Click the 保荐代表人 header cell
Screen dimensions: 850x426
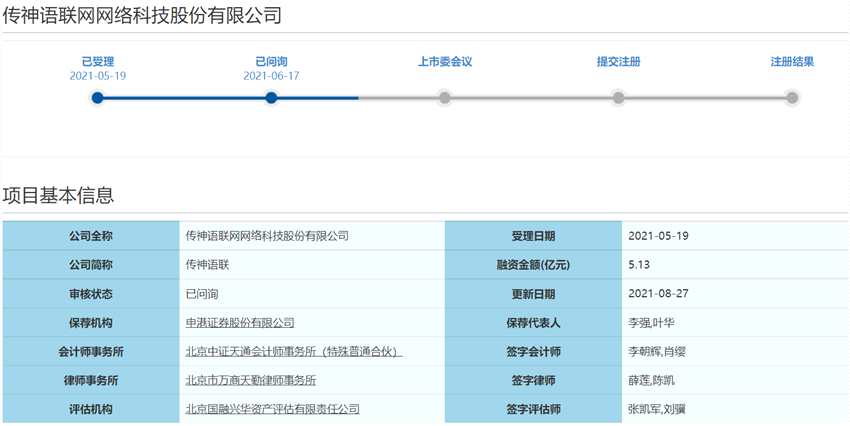533,322
